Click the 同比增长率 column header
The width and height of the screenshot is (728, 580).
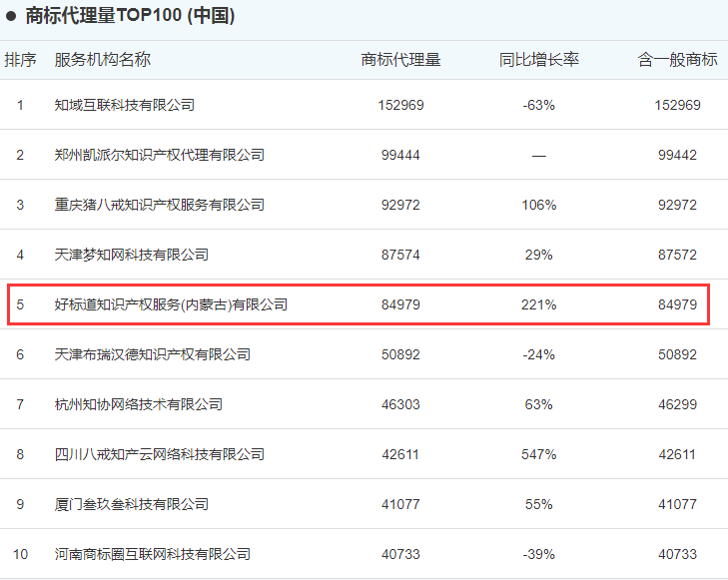(539, 60)
